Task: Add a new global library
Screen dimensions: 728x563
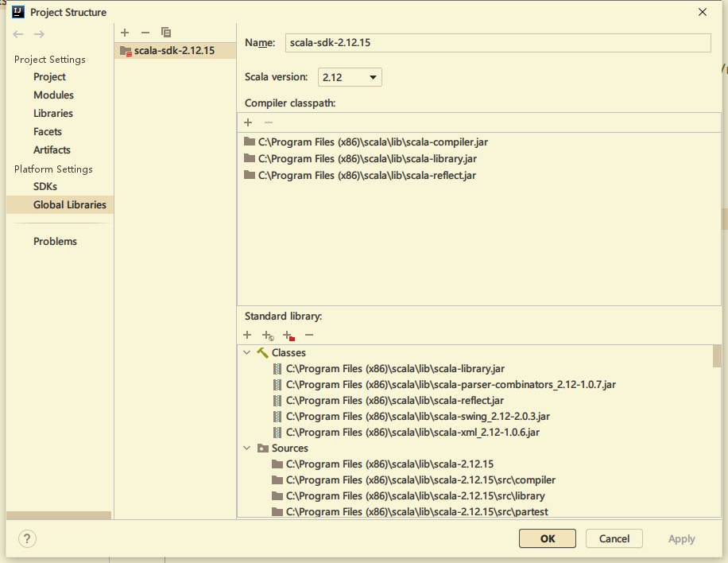Action: pyautogui.click(x=125, y=33)
